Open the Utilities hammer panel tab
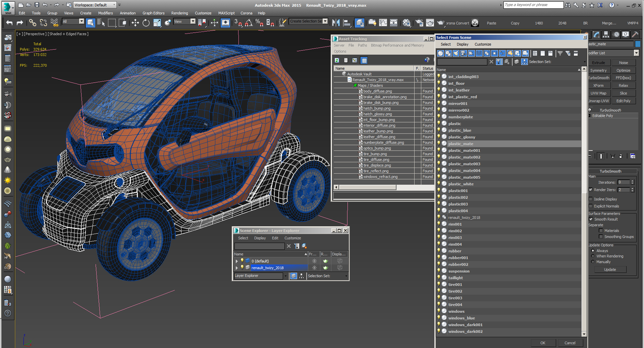Image resolution: width=644 pixels, height=348 pixels. click(x=635, y=34)
